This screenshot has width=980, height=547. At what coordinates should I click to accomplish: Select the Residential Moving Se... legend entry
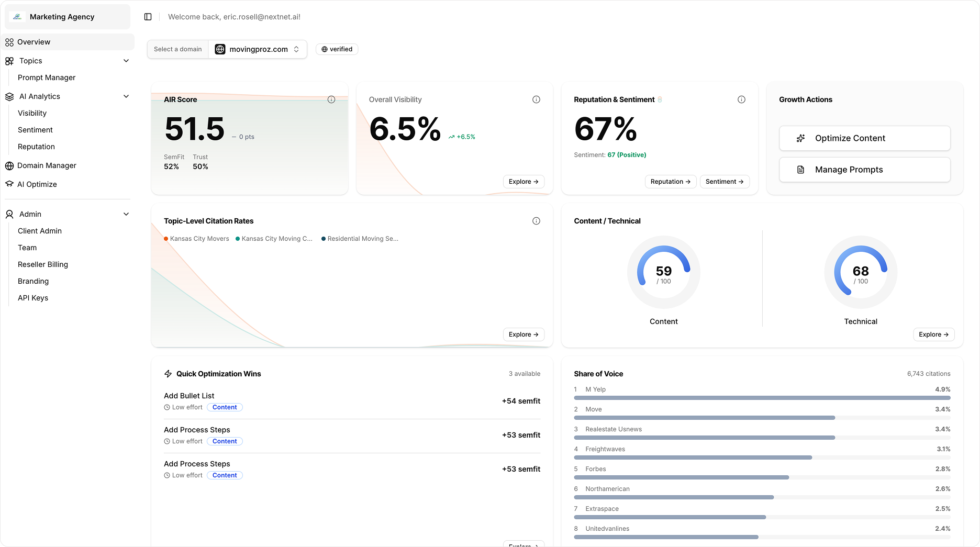[x=360, y=239]
